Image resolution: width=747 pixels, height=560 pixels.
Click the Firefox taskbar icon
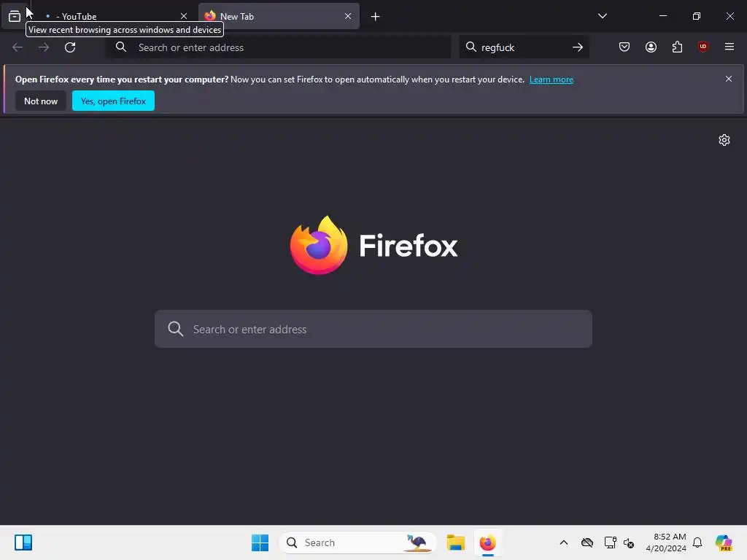click(x=487, y=542)
